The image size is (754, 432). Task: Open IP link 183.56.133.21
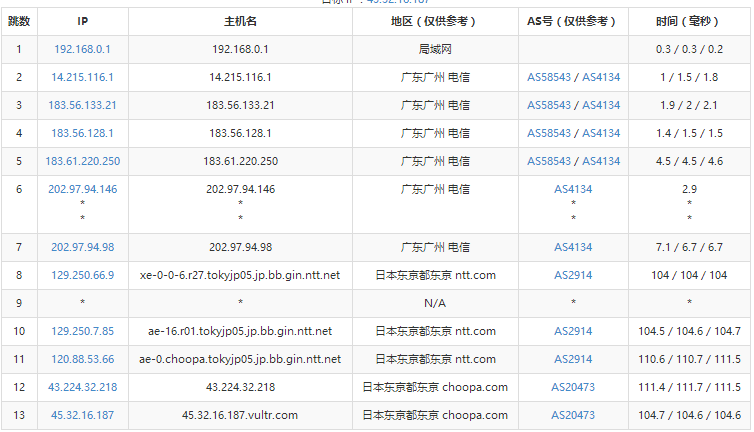[x=82, y=105]
